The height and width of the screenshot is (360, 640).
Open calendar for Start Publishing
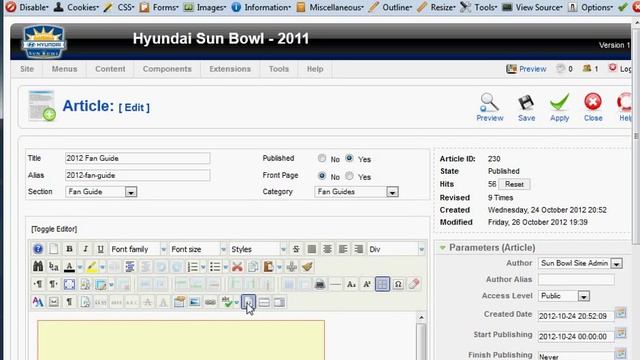(621, 333)
